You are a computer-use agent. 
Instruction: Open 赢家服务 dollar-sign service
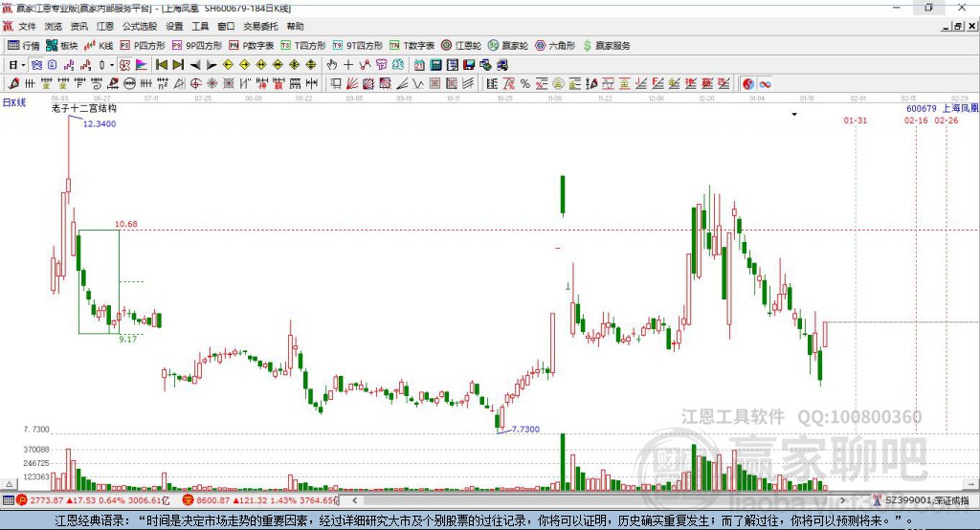coord(607,46)
